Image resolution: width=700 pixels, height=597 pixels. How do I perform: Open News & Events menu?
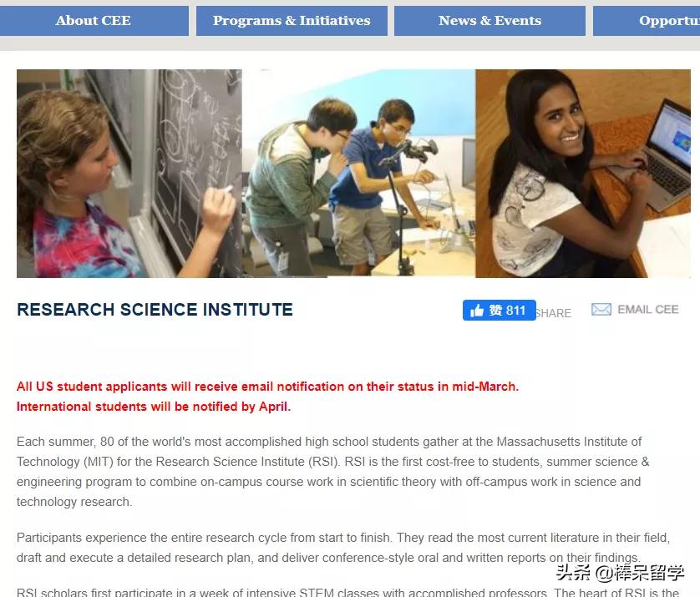[x=489, y=21]
